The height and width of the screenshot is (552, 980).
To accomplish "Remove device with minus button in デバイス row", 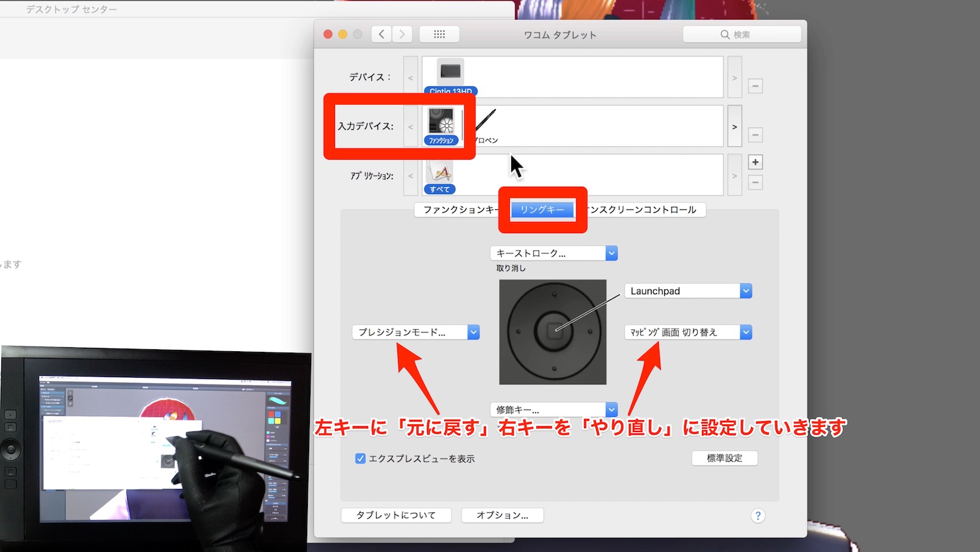I will [x=755, y=86].
